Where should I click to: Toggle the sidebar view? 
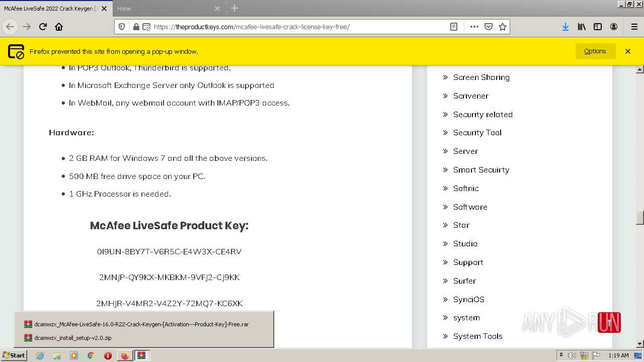(x=598, y=27)
